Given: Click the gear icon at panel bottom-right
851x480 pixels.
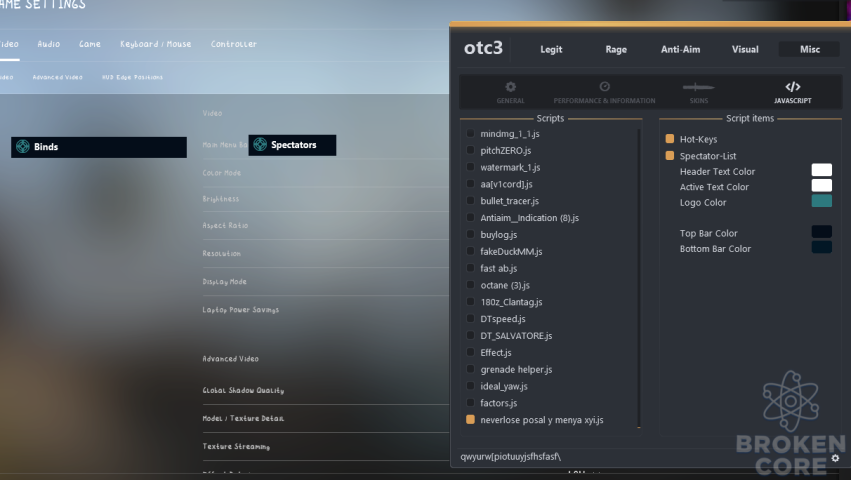Looking at the screenshot, I should 835,458.
